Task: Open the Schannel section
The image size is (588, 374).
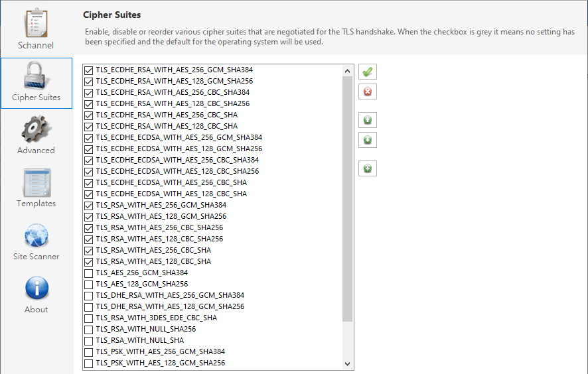Action: coord(36,29)
